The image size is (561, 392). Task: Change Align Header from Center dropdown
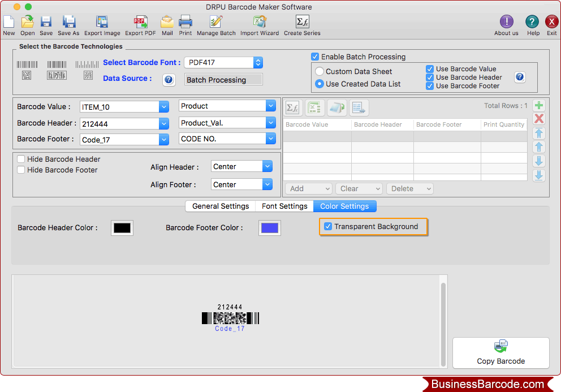241,166
